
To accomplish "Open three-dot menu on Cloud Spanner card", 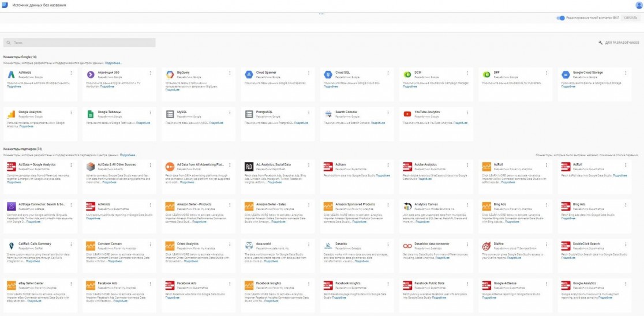I will pyautogui.click(x=309, y=73).
